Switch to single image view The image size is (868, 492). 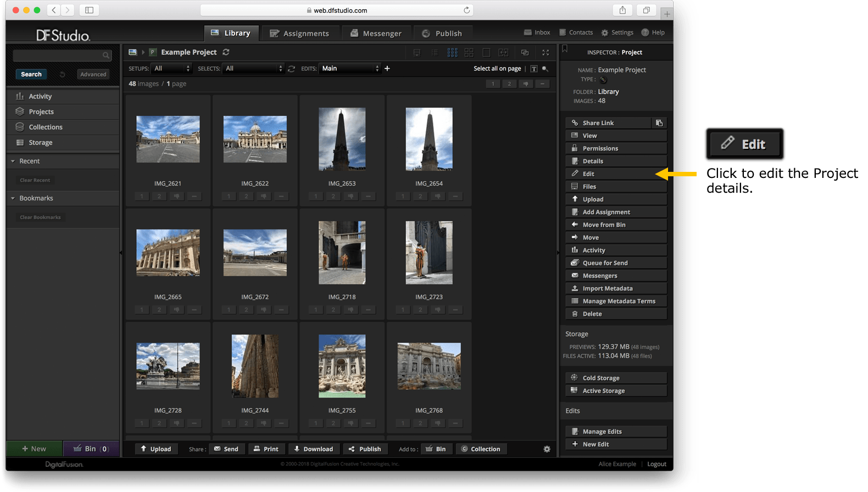(x=486, y=52)
